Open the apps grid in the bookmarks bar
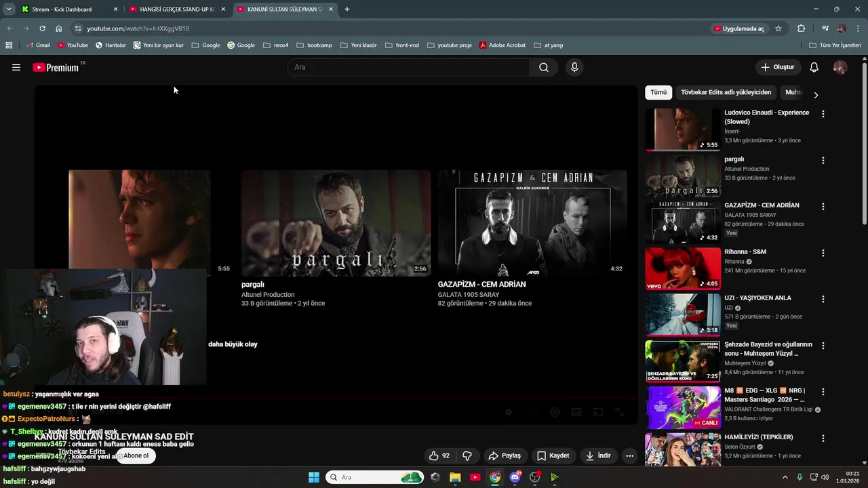This screenshot has width=868, height=488. tap(9, 45)
